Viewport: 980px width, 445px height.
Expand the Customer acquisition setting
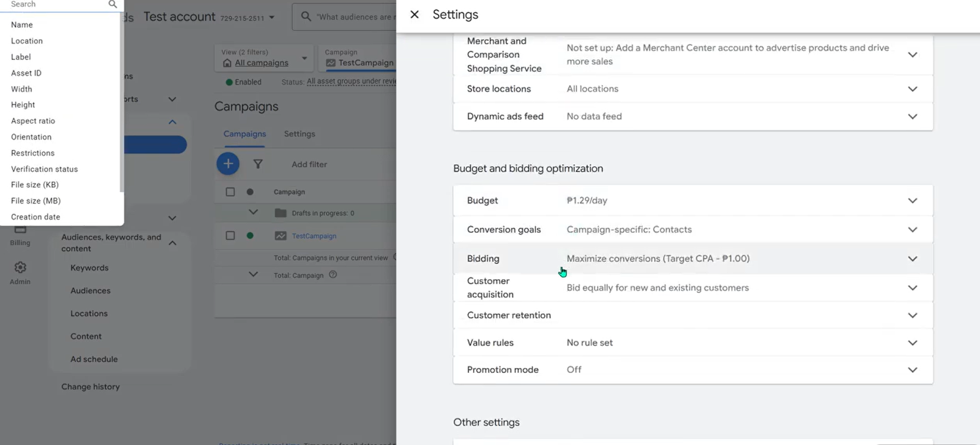(912, 288)
